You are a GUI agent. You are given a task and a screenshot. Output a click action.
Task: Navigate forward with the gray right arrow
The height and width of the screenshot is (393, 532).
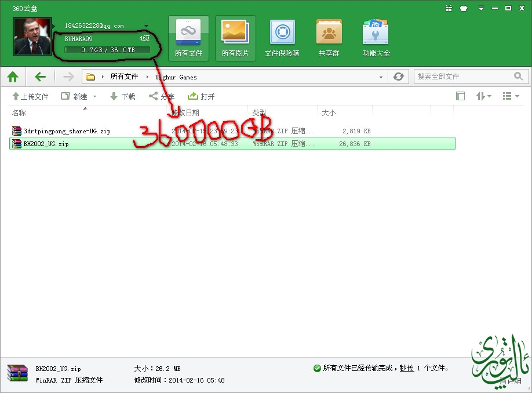tap(68, 77)
